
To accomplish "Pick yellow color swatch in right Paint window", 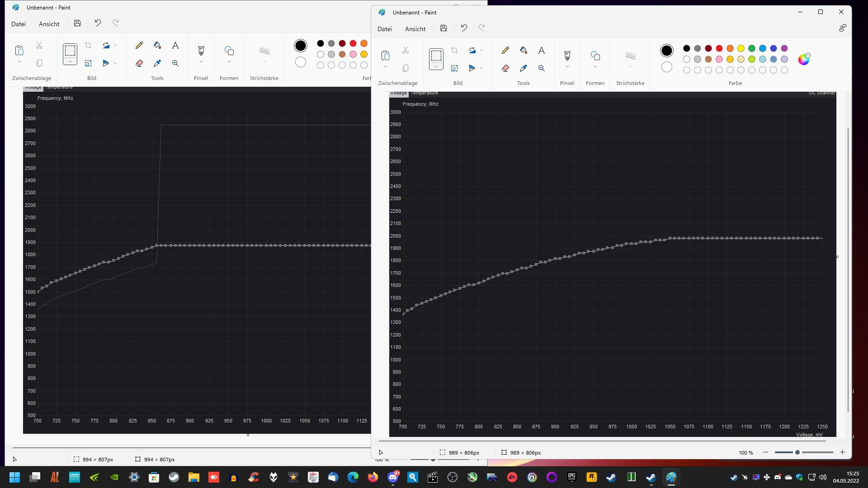I will tap(741, 48).
